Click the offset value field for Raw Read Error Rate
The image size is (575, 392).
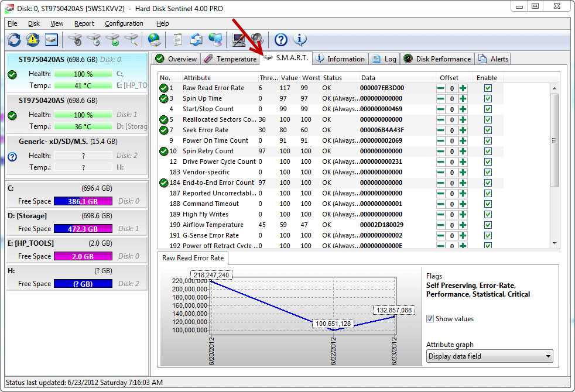(x=452, y=88)
